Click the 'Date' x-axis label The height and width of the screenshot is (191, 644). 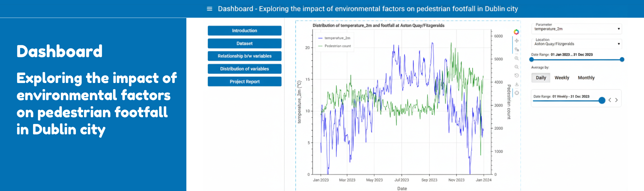(x=402, y=188)
